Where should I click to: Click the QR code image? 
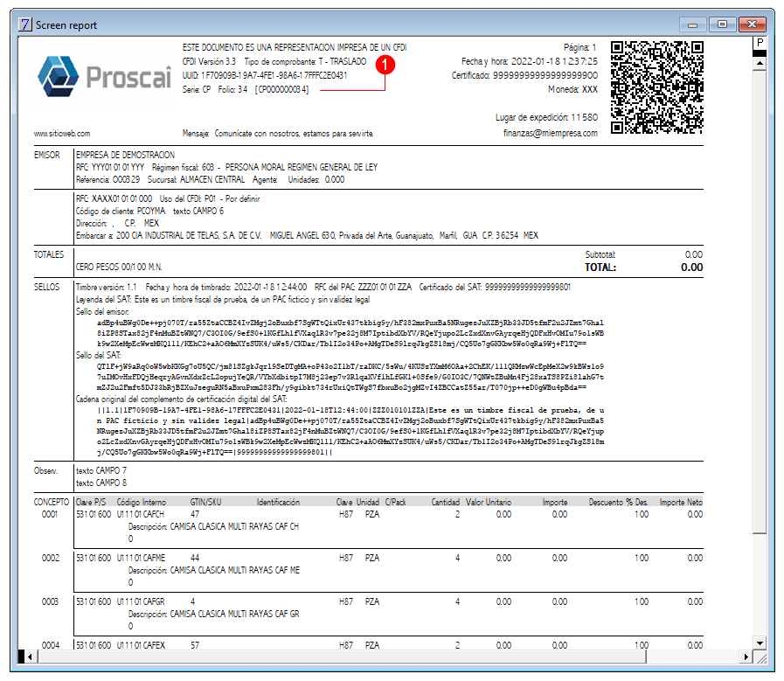point(657,88)
